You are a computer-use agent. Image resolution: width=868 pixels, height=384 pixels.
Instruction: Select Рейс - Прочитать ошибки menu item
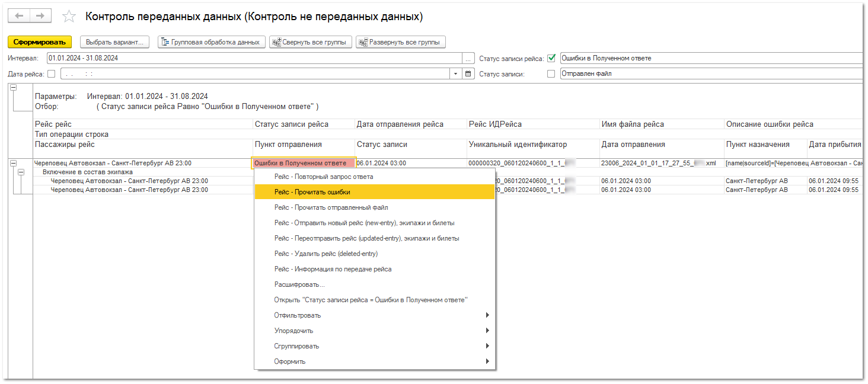[x=374, y=192]
